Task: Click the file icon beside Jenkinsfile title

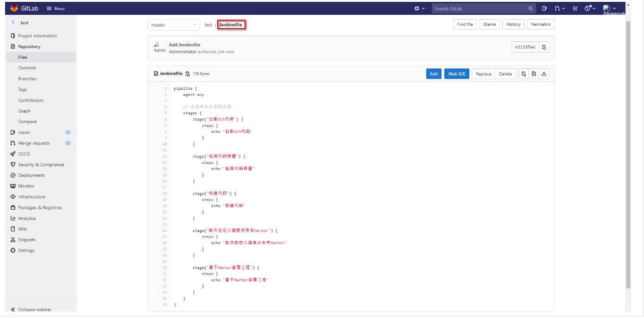Action: pos(156,74)
